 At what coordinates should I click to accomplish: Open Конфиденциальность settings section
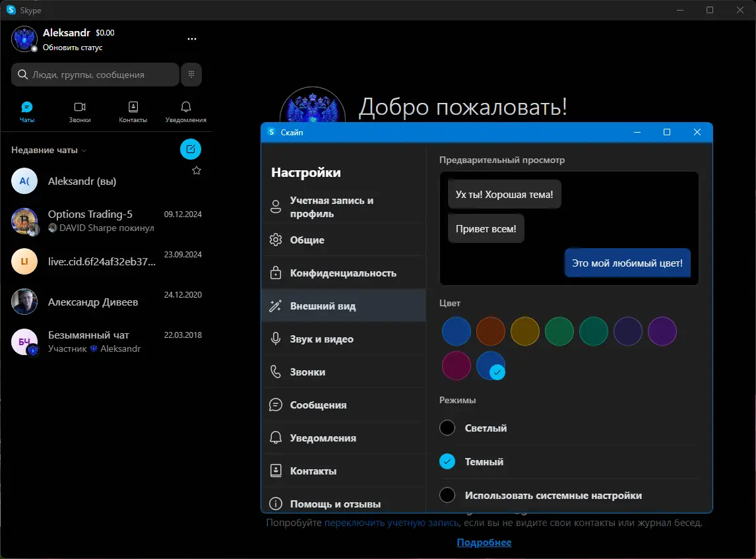pyautogui.click(x=344, y=273)
